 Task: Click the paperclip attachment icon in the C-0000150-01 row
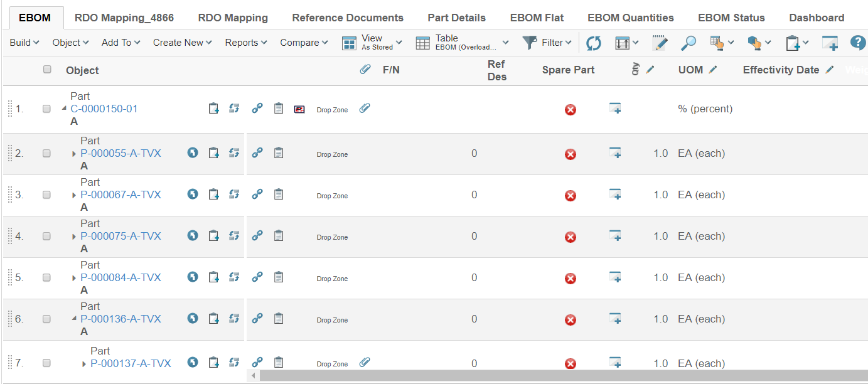365,109
